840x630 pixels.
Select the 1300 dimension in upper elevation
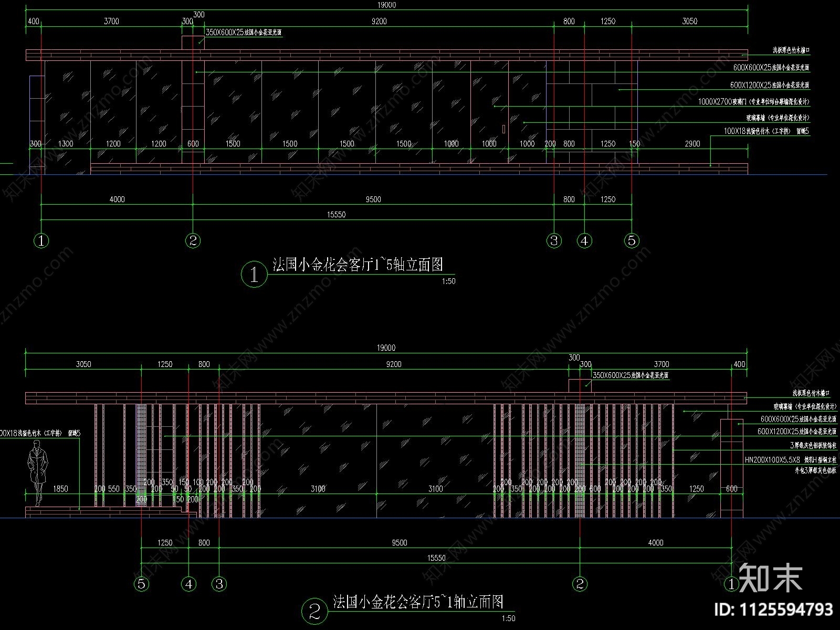[x=65, y=144]
